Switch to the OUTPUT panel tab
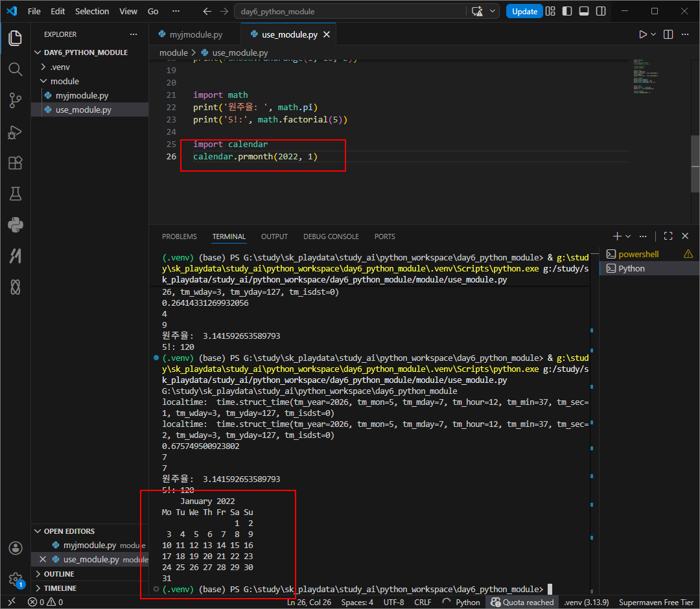The image size is (700, 609). pos(274,236)
